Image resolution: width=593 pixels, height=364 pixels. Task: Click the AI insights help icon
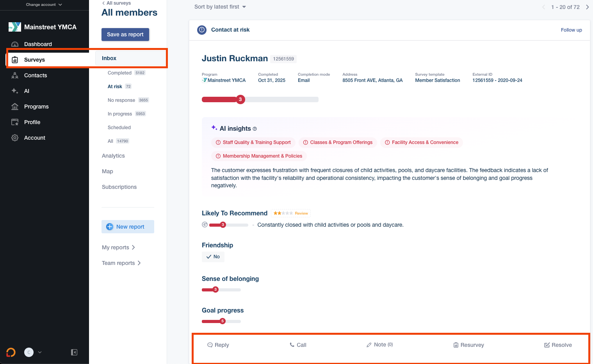point(255,129)
